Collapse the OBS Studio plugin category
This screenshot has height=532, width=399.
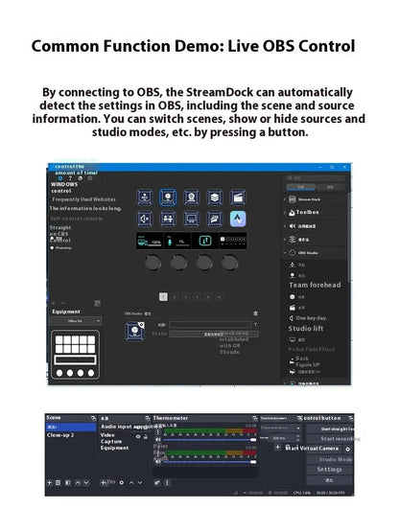coord(285,253)
